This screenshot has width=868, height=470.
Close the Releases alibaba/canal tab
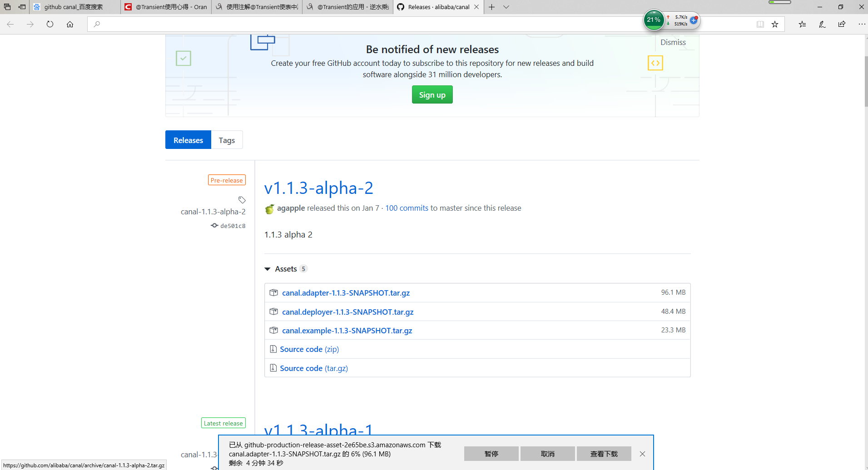click(x=476, y=7)
